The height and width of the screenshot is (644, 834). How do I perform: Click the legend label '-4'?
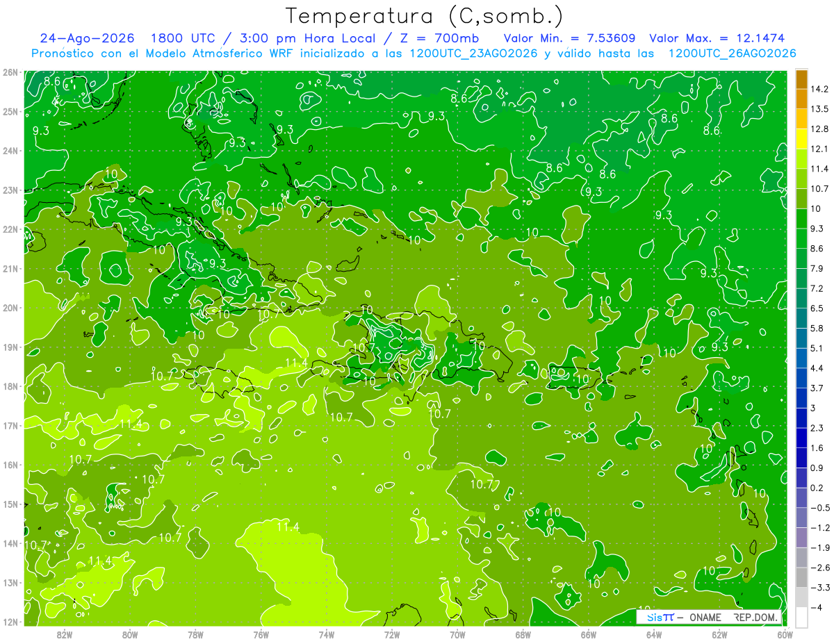816,607
